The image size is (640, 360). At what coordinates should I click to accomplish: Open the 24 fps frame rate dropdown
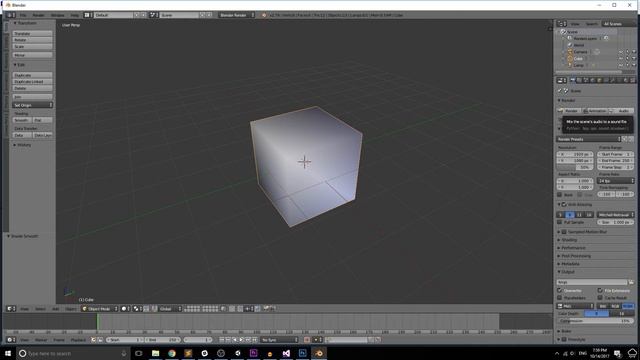616,180
